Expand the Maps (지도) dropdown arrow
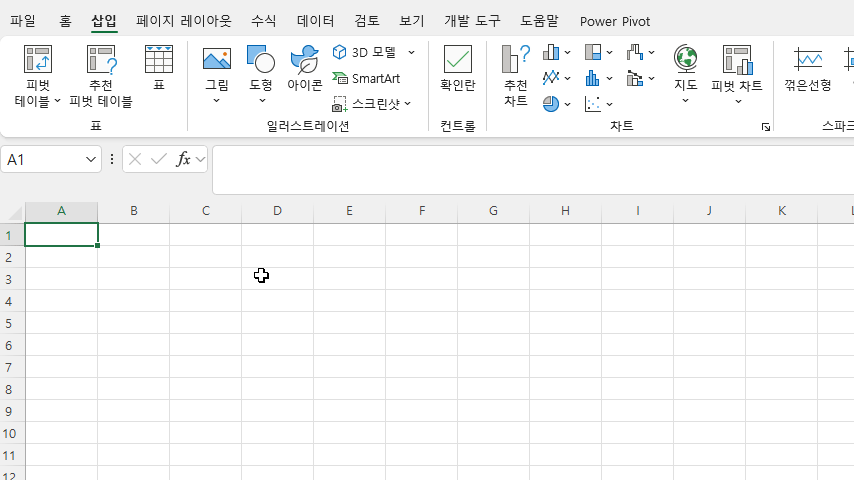 click(685, 100)
